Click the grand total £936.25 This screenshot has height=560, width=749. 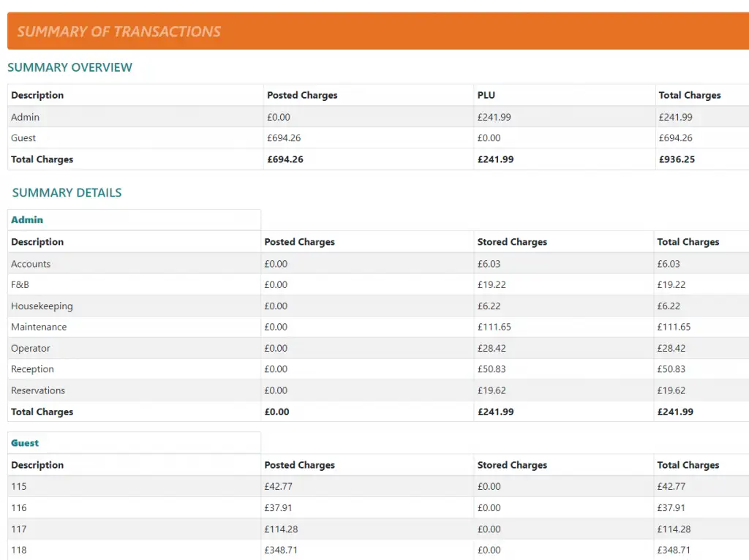point(677,159)
